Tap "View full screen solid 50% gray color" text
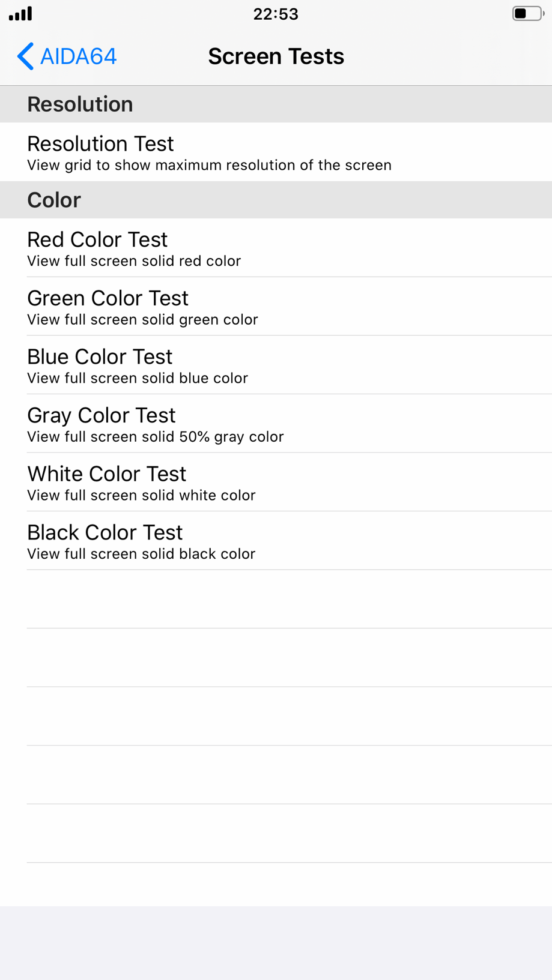 pos(156,437)
